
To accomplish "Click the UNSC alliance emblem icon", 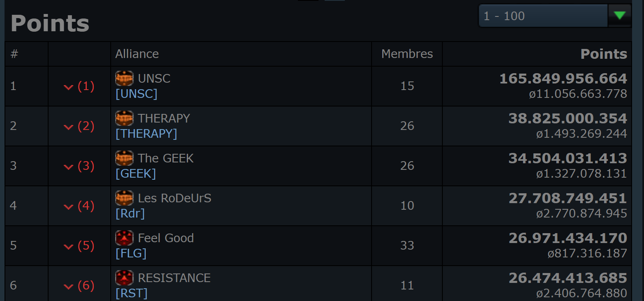I will (x=124, y=78).
